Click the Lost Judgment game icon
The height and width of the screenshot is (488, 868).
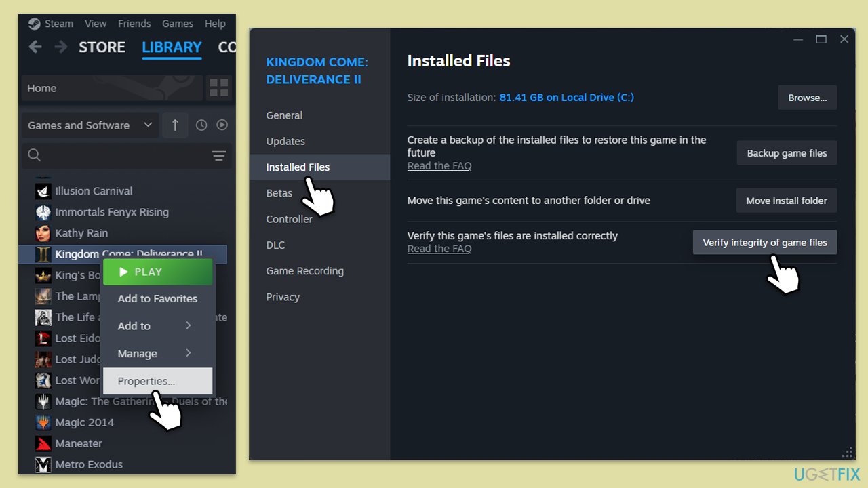43,359
